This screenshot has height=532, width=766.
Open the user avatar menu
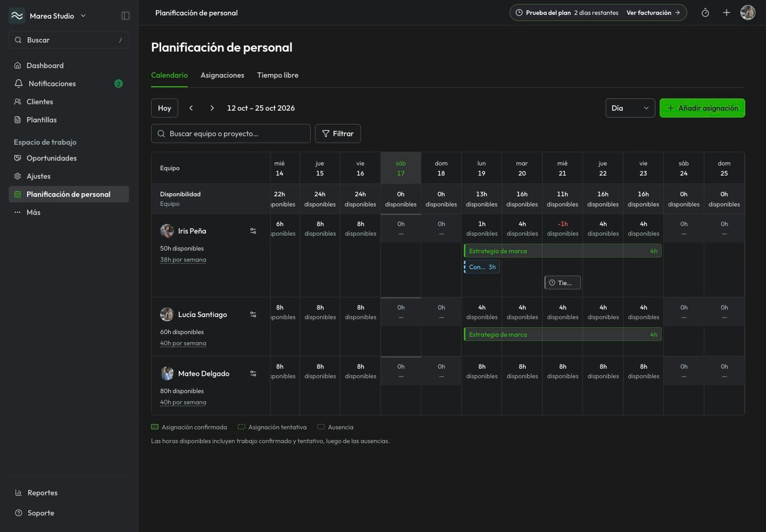coord(748,13)
